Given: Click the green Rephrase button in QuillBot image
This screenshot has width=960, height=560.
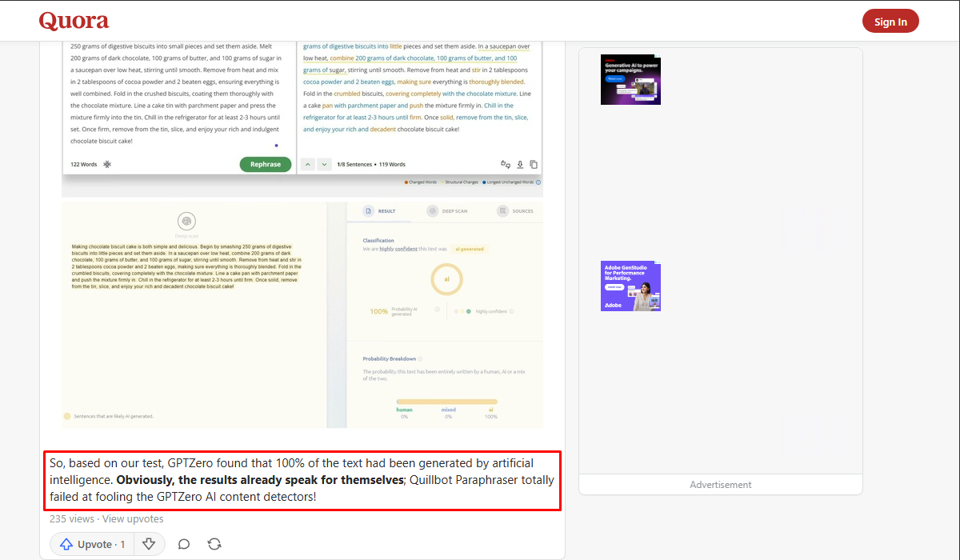Looking at the screenshot, I should pos(266,164).
